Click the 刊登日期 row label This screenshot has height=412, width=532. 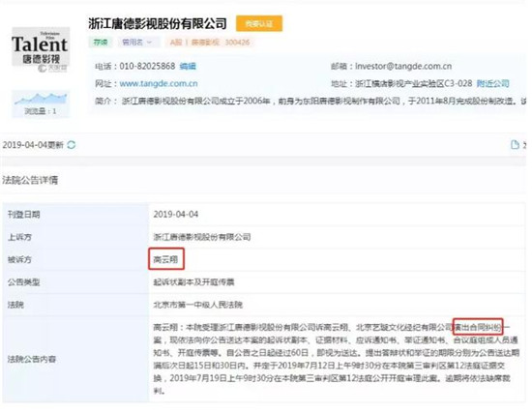pos(24,215)
